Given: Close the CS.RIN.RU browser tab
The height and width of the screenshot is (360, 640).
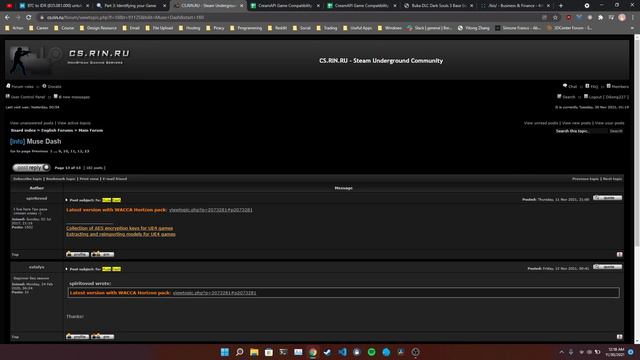Looking at the screenshot, I should (x=241, y=6).
